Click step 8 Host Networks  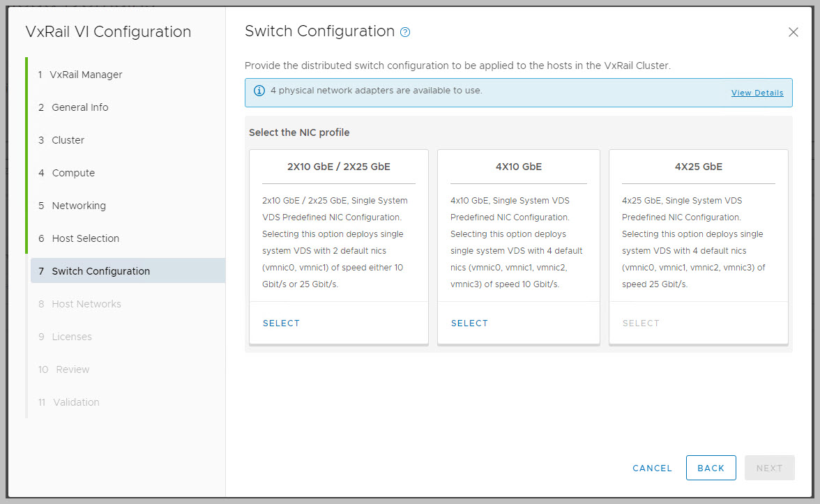(86, 304)
